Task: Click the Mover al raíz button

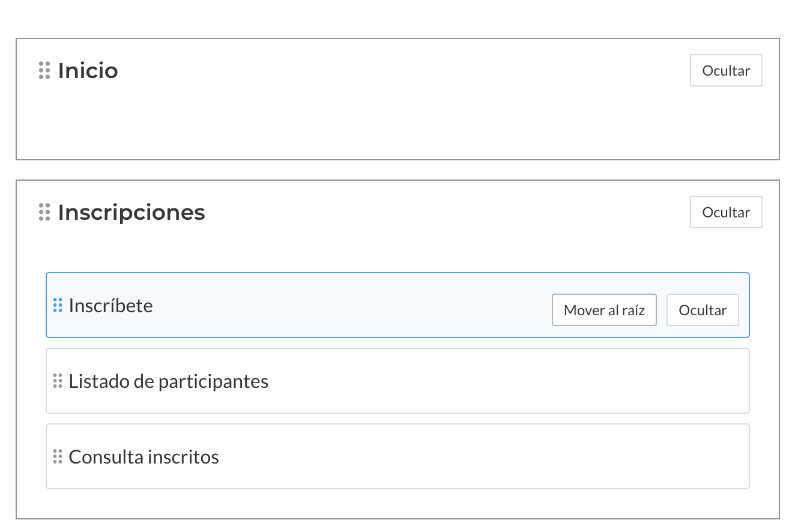Action: click(x=604, y=310)
